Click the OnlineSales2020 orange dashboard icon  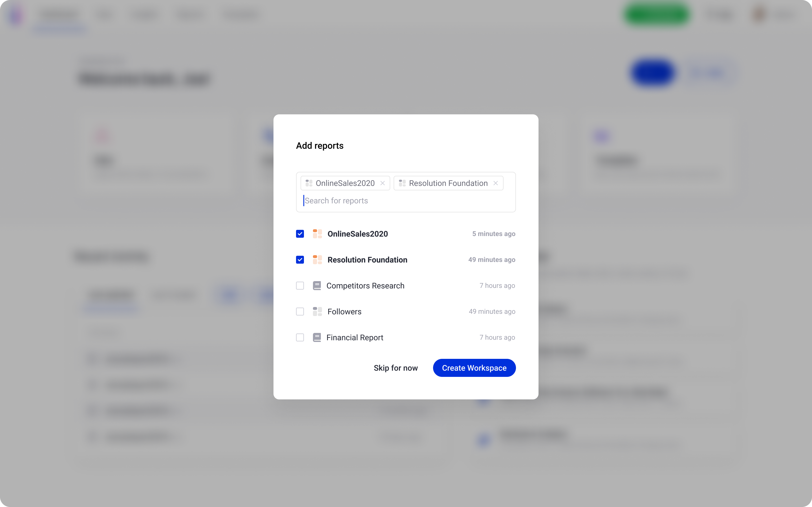pos(317,234)
